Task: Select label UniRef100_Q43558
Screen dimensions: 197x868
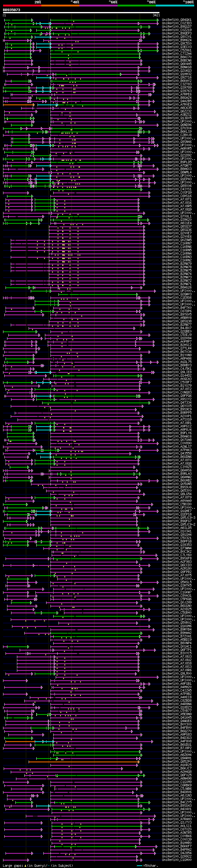Action: (x=177, y=454)
